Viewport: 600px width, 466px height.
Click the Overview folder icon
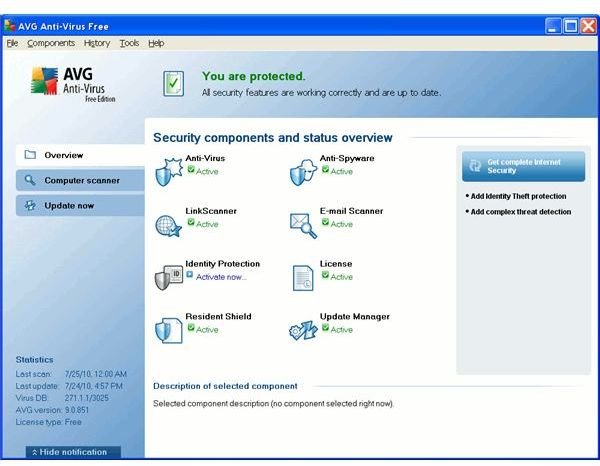click(30, 155)
